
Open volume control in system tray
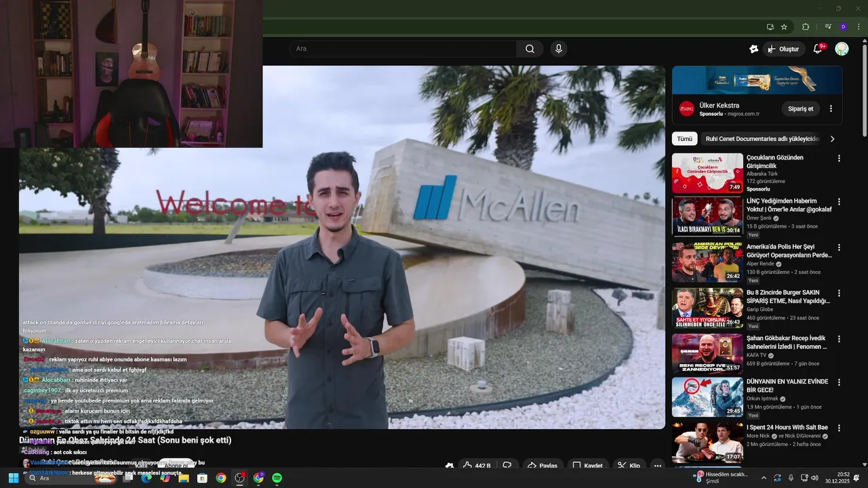(x=814, y=478)
